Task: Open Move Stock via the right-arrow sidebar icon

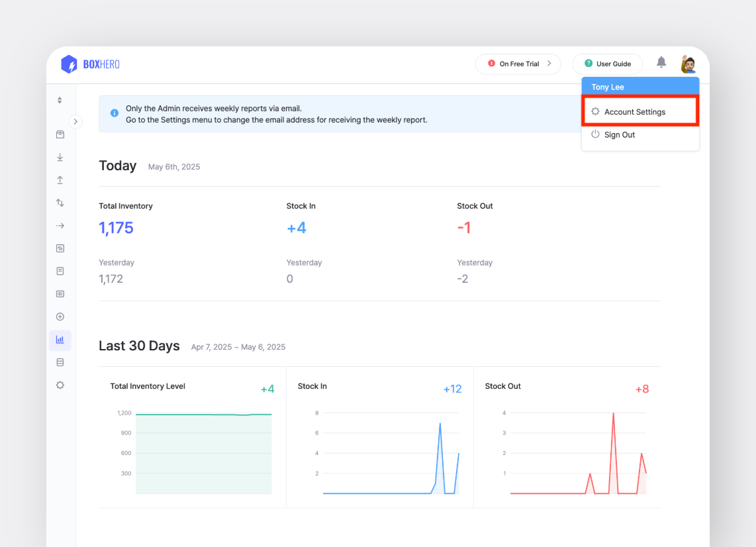Action: click(x=60, y=226)
